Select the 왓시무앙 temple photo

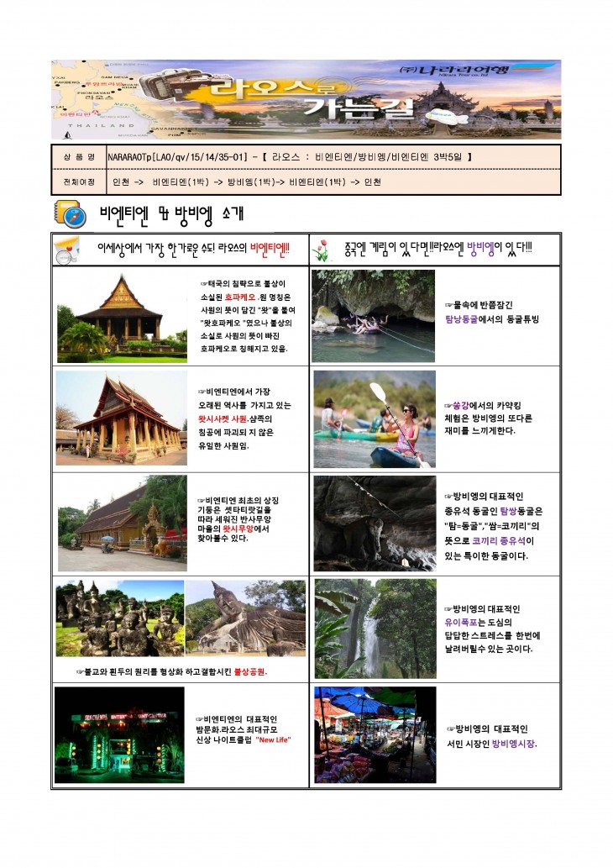[x=123, y=523]
